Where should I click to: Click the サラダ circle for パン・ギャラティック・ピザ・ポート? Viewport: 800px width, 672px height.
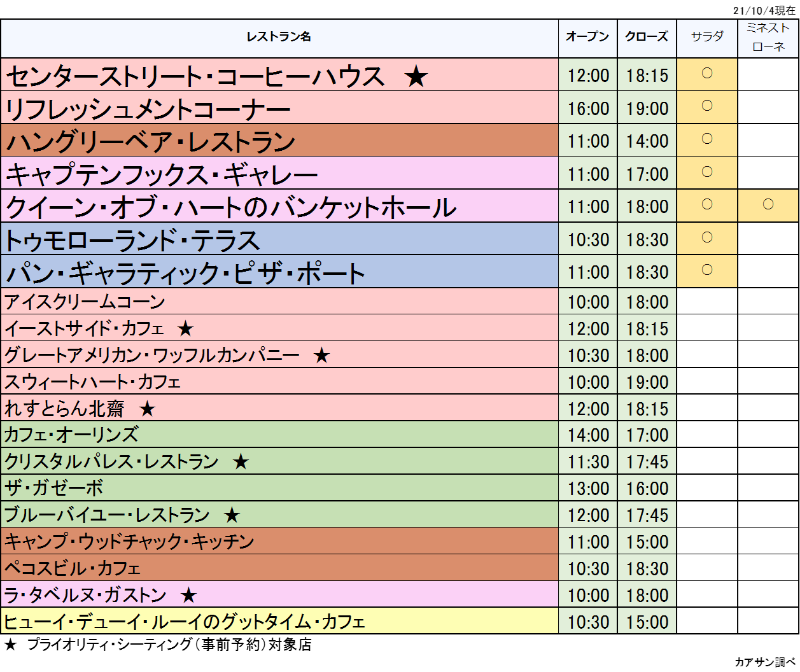706,270
